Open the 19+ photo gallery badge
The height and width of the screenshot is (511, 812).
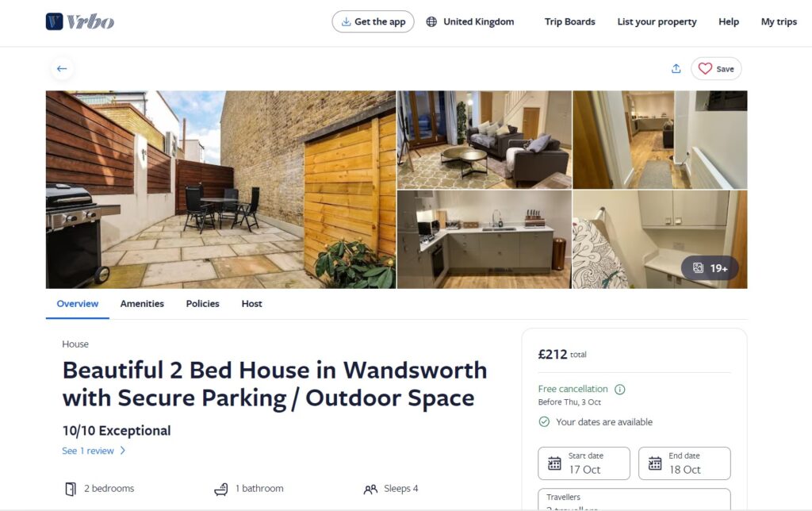[x=710, y=268]
